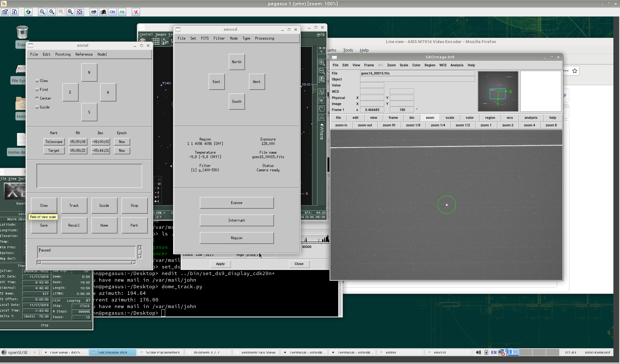The height and width of the screenshot is (364, 620).
Task: Bookmark page with Firefox star icon
Action: [575, 71]
